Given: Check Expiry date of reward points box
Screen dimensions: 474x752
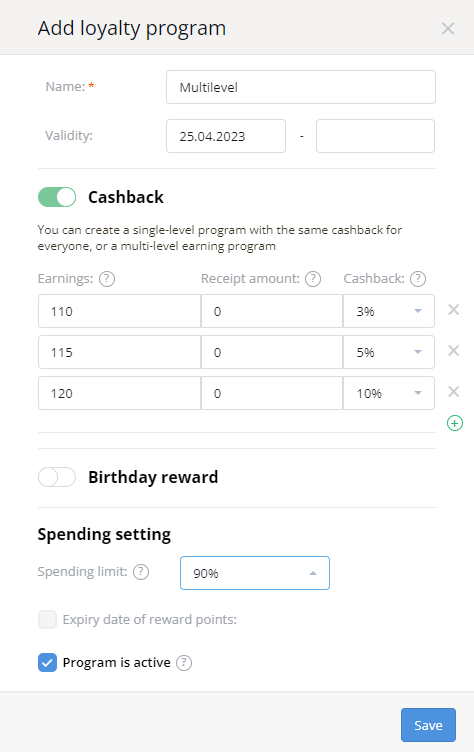Looking at the screenshot, I should pos(47,620).
